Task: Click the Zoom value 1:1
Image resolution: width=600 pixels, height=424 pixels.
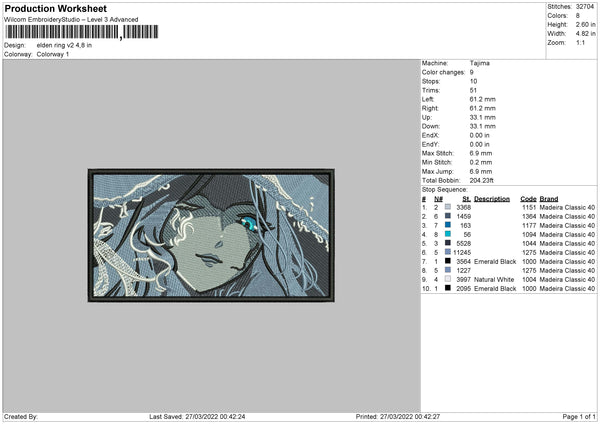Action: [x=580, y=42]
